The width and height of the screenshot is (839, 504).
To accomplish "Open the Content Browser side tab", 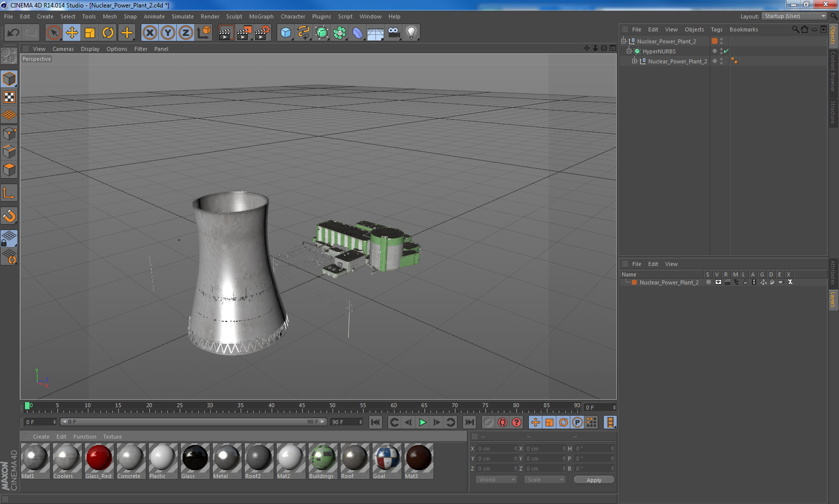I will coord(833,71).
